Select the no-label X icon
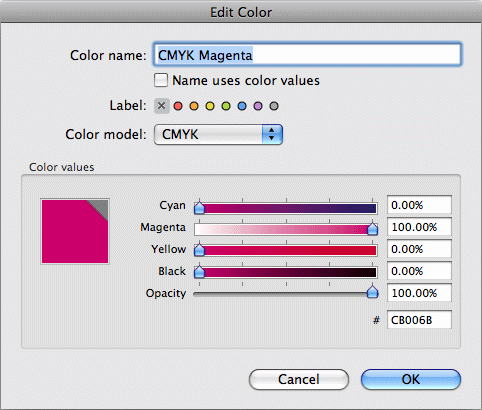Image resolution: width=482 pixels, height=410 pixels. [x=162, y=106]
